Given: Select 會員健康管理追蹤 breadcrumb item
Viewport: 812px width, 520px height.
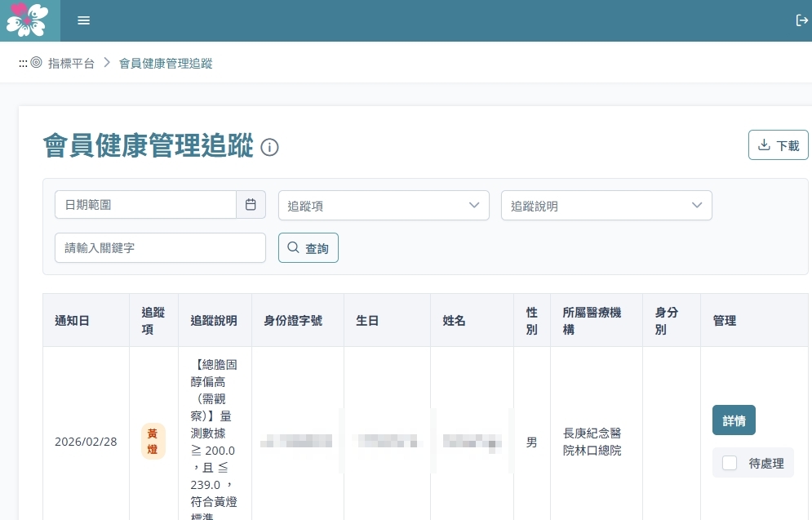Looking at the screenshot, I should (x=166, y=63).
